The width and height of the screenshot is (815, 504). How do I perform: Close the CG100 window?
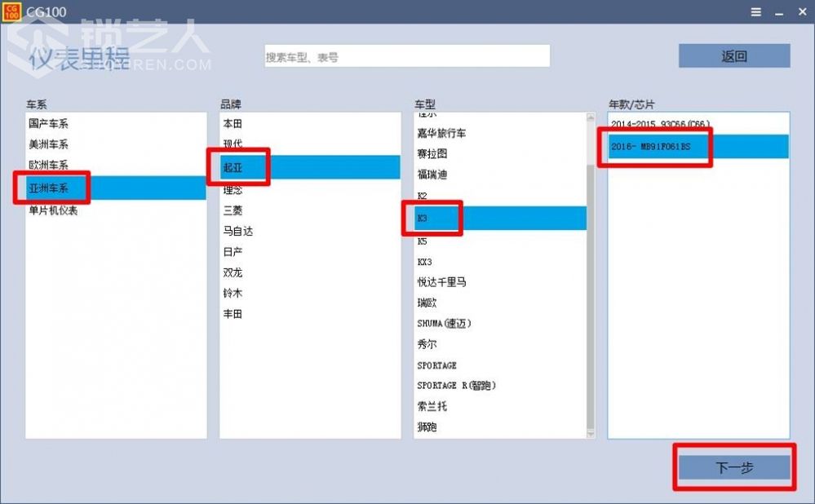[802, 11]
